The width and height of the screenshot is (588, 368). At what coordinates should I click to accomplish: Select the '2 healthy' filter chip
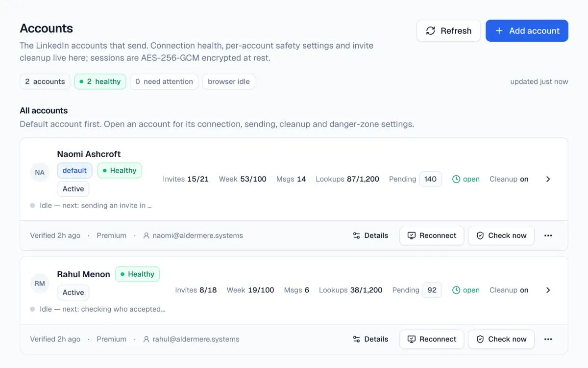(100, 81)
